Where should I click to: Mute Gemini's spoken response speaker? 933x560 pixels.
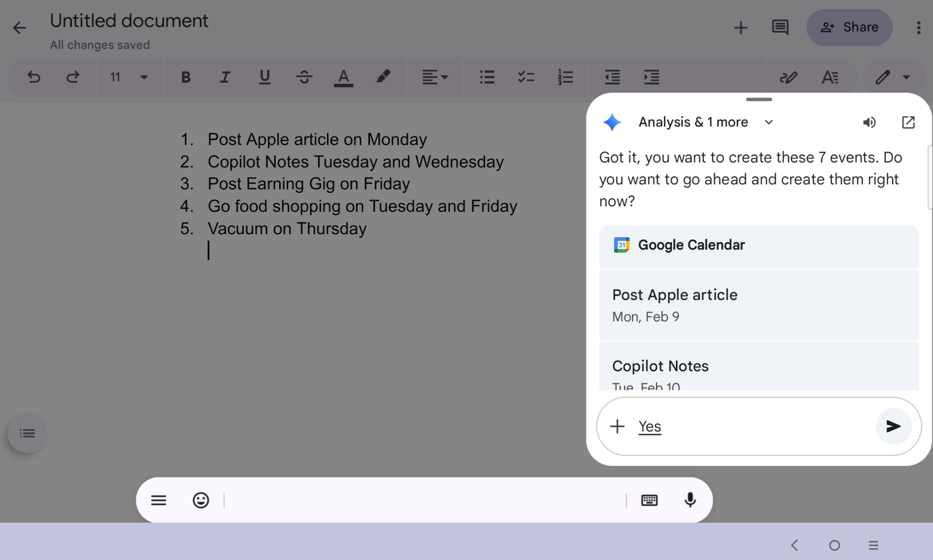[869, 122]
